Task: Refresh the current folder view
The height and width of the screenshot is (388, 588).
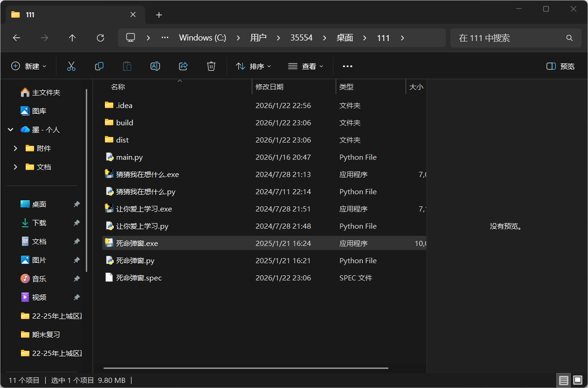Action: [x=100, y=38]
